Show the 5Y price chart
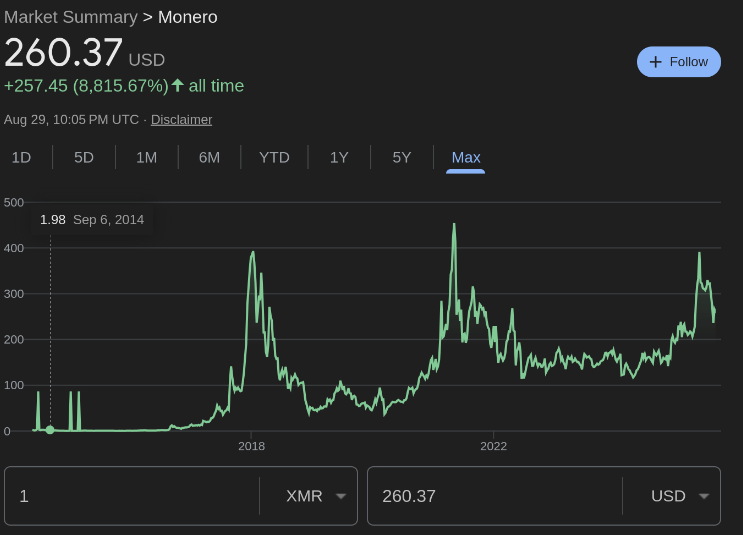 click(x=401, y=157)
